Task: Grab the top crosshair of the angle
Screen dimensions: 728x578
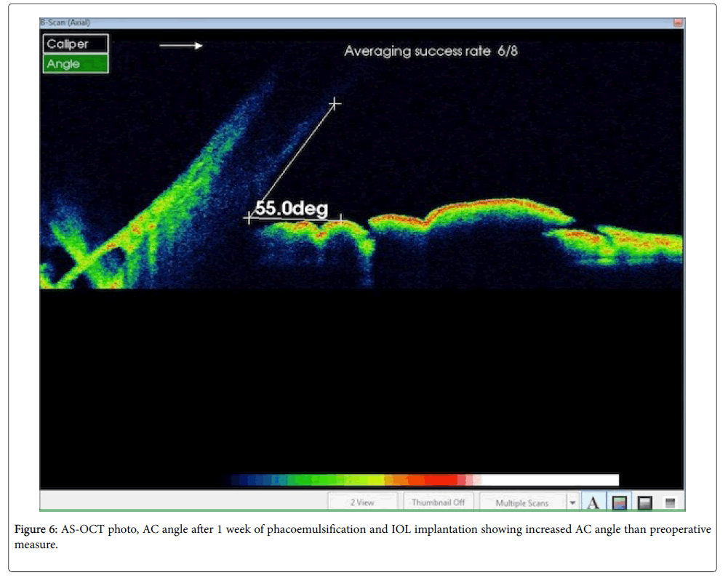Action: 335,104
